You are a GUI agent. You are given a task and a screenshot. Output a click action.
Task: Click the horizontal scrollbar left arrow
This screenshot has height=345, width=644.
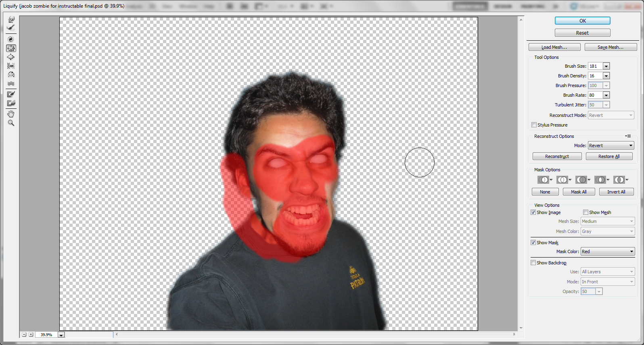click(x=117, y=334)
